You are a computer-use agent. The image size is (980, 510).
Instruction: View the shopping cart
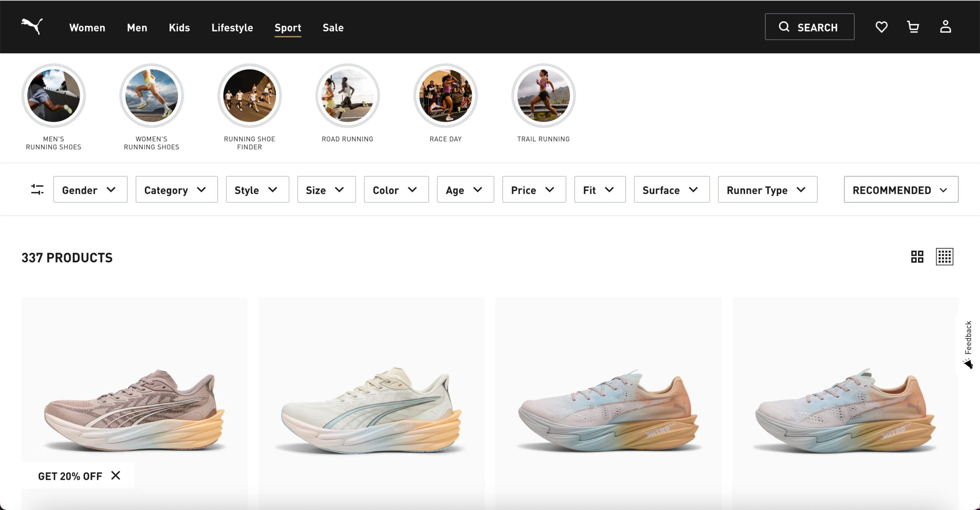click(x=913, y=26)
